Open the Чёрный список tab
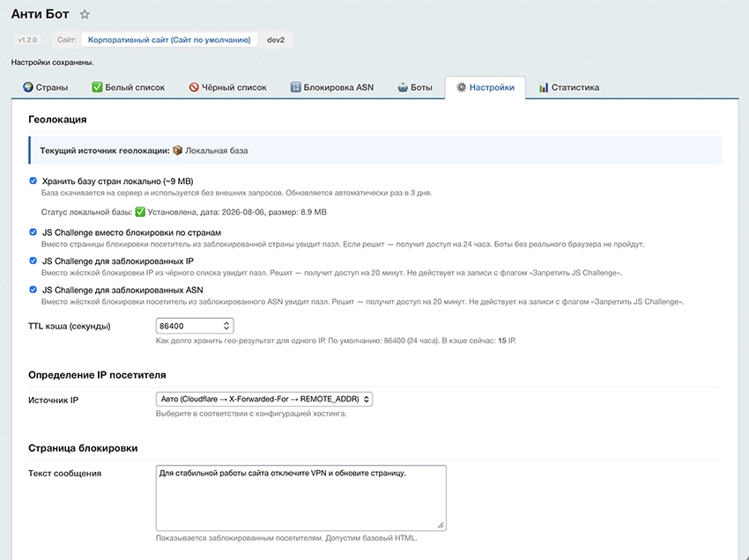Viewport: 749px width, 560px height. tap(228, 87)
